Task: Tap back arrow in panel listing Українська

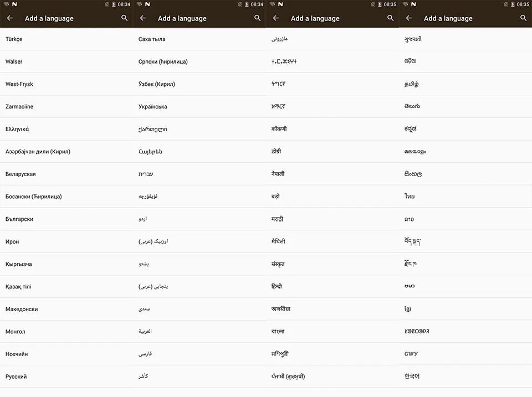Action: 142,18
